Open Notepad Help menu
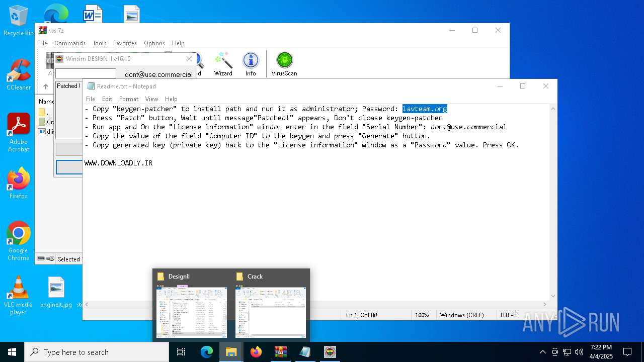644x362 pixels. pos(171,99)
